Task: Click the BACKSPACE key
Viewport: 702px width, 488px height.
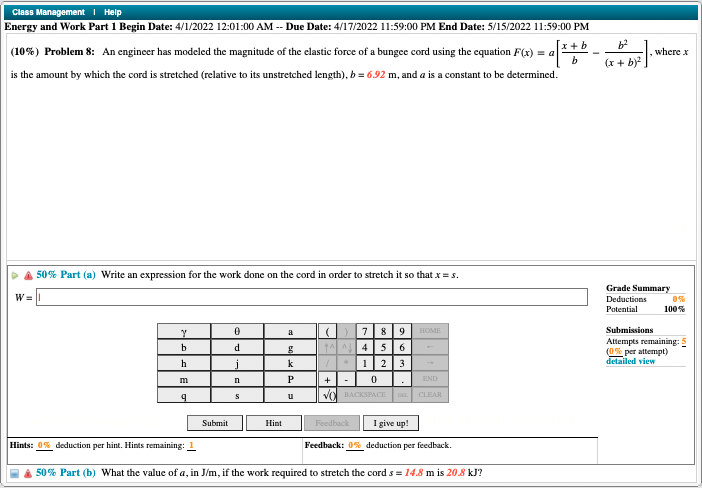Action: pyautogui.click(x=365, y=395)
